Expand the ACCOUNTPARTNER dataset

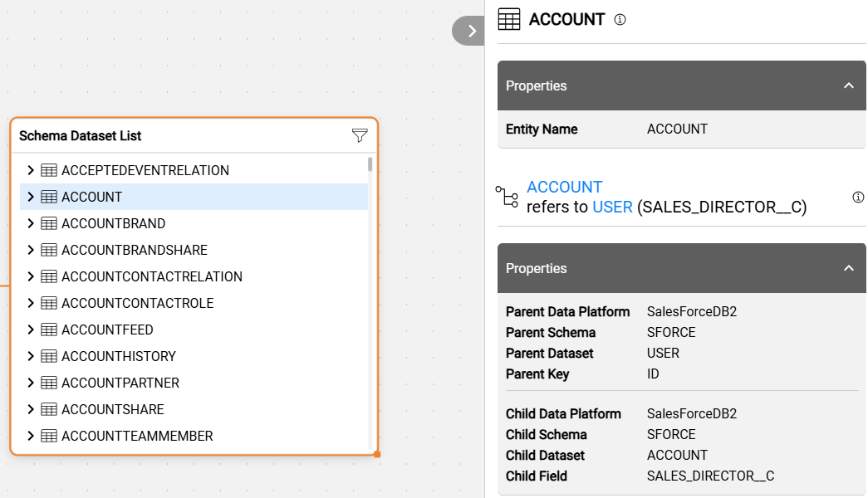click(x=31, y=383)
